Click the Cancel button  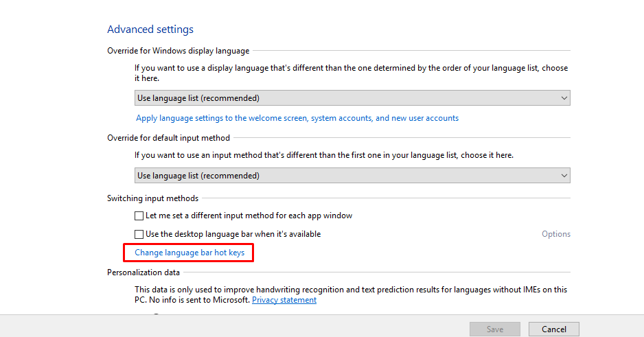pos(553,329)
